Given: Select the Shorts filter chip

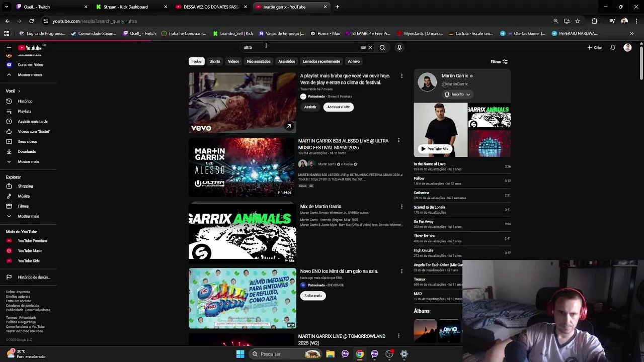Looking at the screenshot, I should [x=215, y=61].
